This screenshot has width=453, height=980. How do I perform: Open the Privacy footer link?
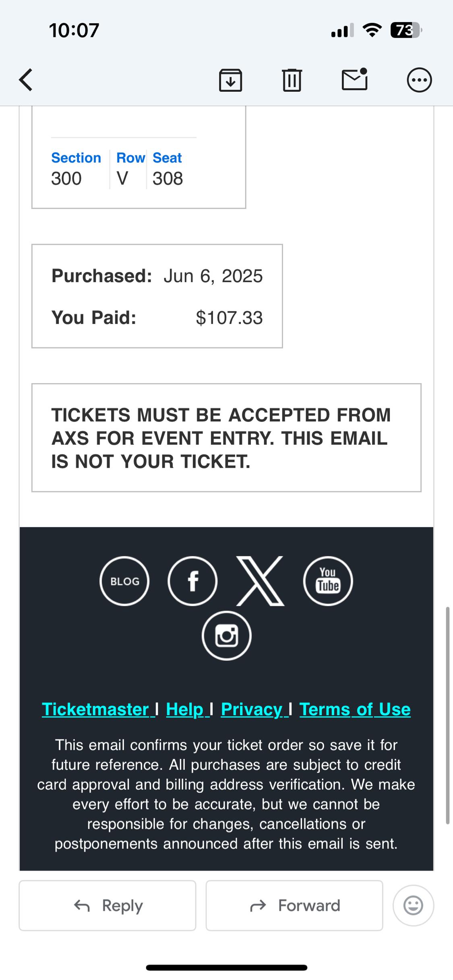(252, 710)
